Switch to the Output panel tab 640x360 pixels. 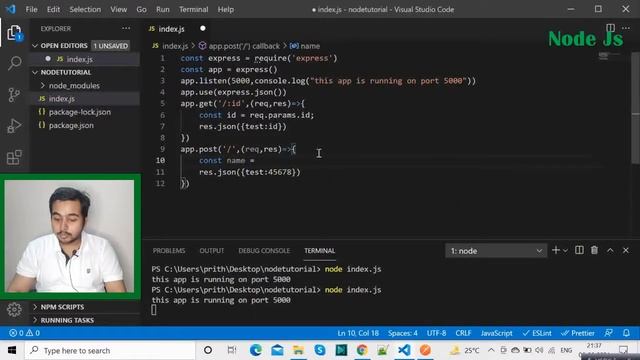[x=211, y=251]
